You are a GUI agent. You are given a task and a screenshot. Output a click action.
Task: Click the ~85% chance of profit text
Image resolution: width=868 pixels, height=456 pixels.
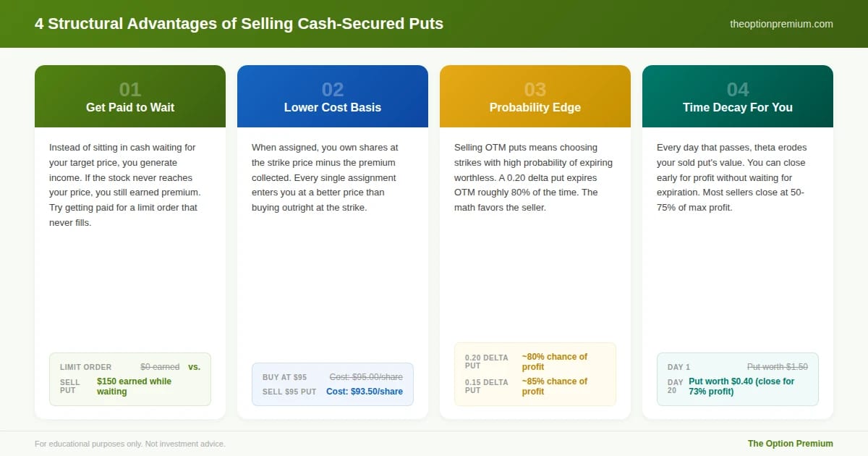(x=555, y=387)
